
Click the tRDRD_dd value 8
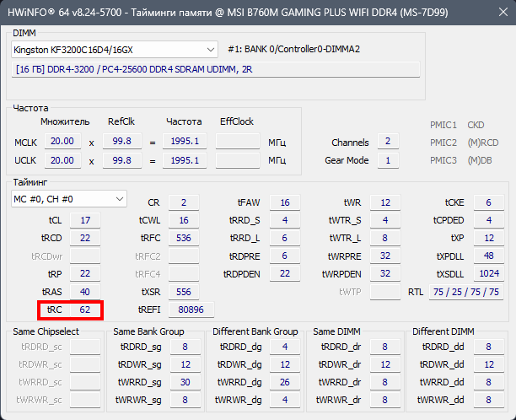tap(489, 347)
